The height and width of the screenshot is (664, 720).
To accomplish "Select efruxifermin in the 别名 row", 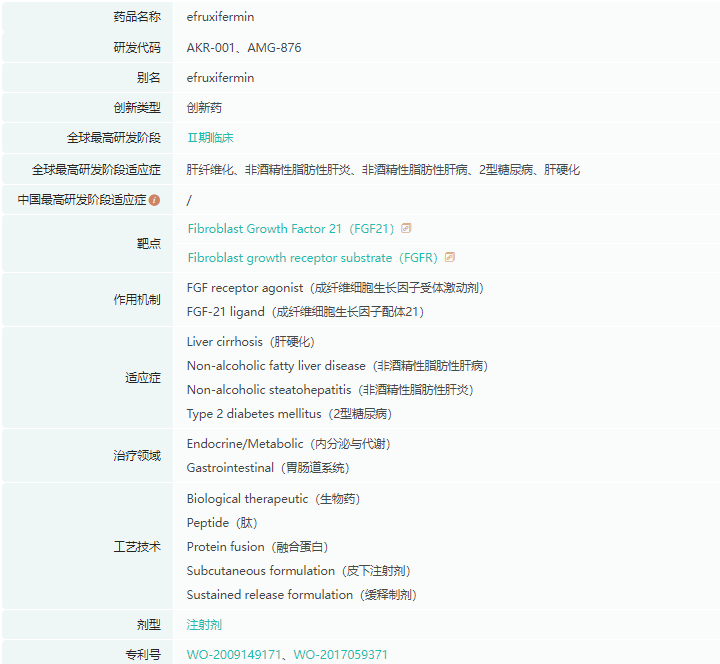I will point(220,78).
